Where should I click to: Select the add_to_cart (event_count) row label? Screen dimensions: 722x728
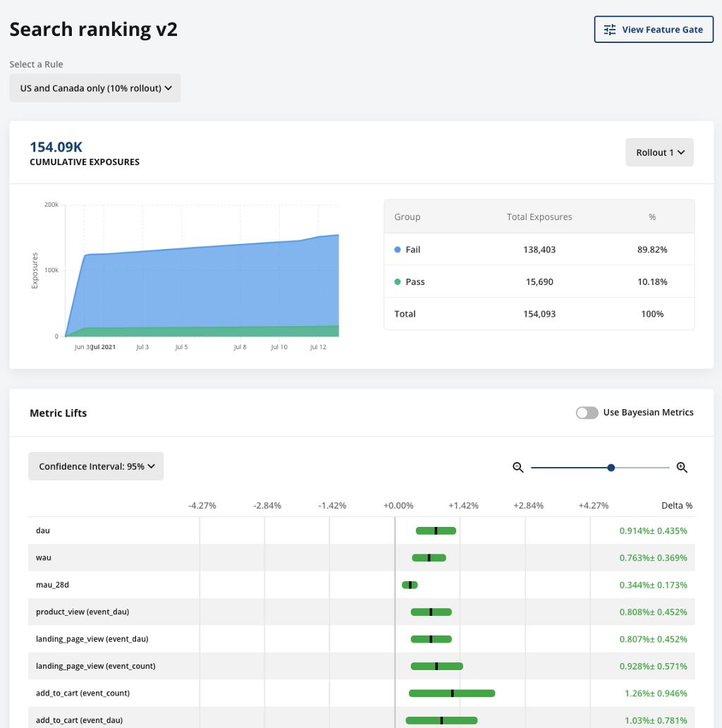click(x=82, y=693)
